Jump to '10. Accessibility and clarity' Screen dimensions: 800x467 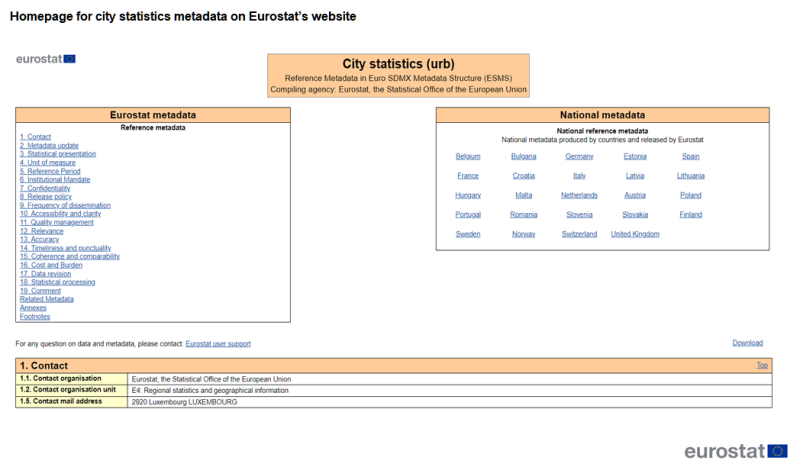[60, 214]
